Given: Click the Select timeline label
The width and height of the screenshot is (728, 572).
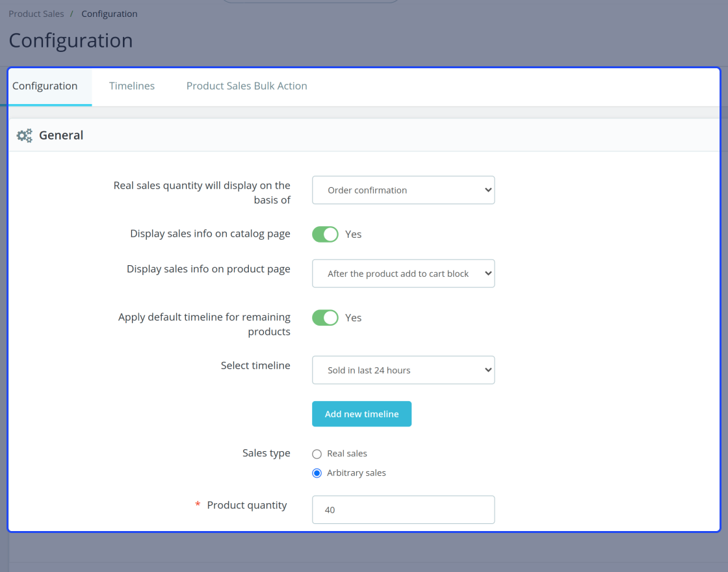Looking at the screenshot, I should point(255,365).
